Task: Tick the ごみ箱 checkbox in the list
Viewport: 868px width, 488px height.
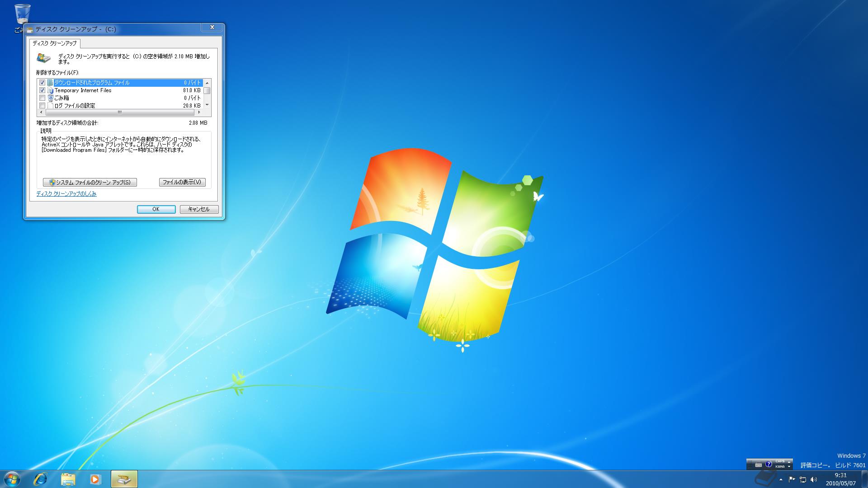Action: (42, 98)
